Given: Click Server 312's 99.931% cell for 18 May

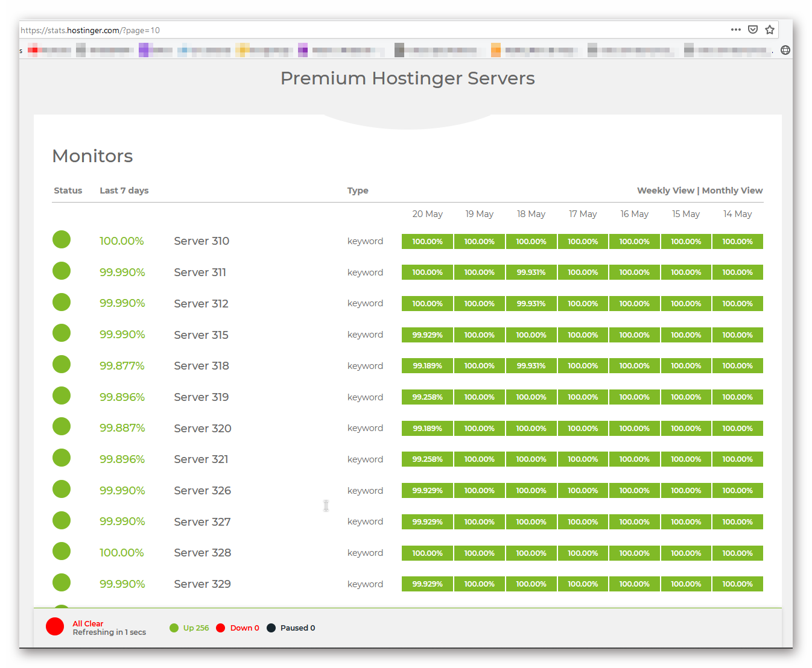Looking at the screenshot, I should click(x=531, y=304).
